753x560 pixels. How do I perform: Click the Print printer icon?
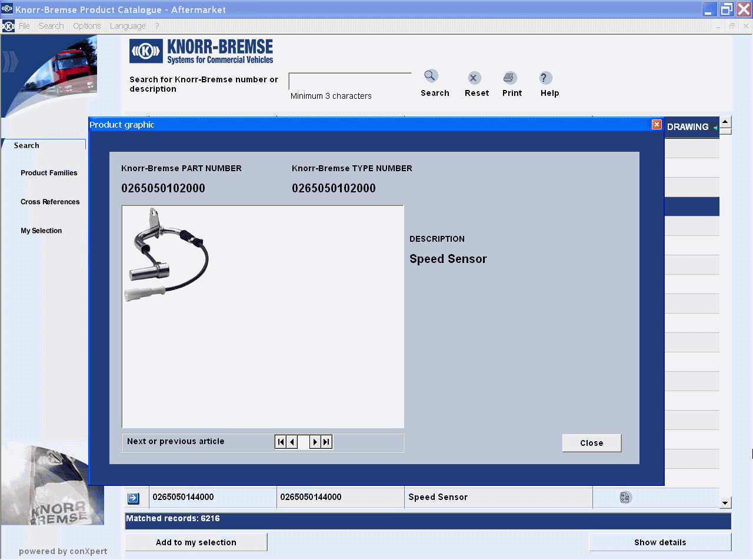pyautogui.click(x=510, y=78)
